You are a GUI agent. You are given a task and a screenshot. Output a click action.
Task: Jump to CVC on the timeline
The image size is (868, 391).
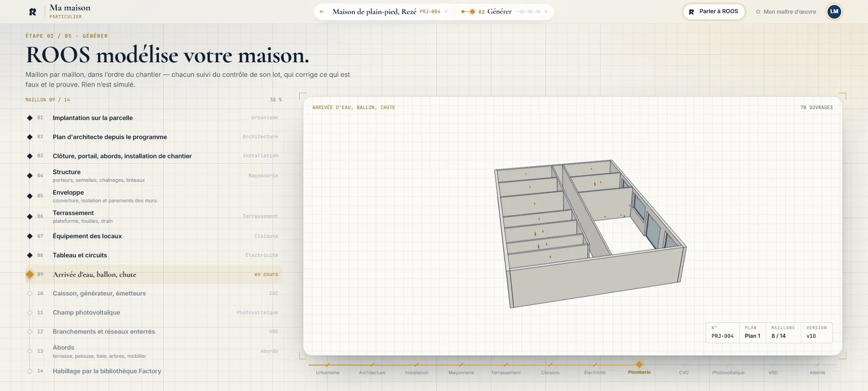tap(684, 369)
